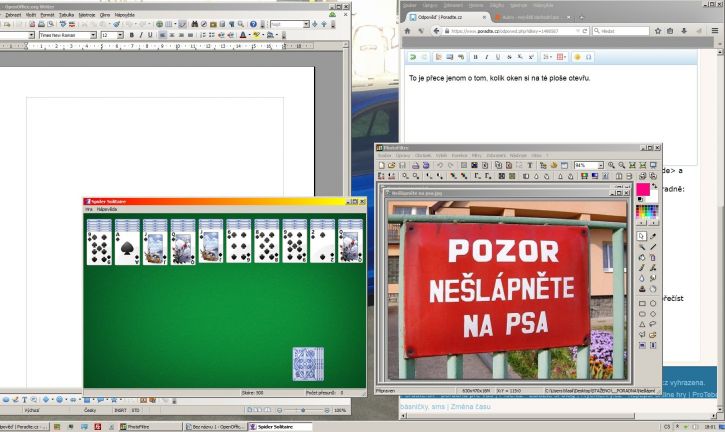Insert a hyperlink with the globe icon in Writer

coord(159,24)
